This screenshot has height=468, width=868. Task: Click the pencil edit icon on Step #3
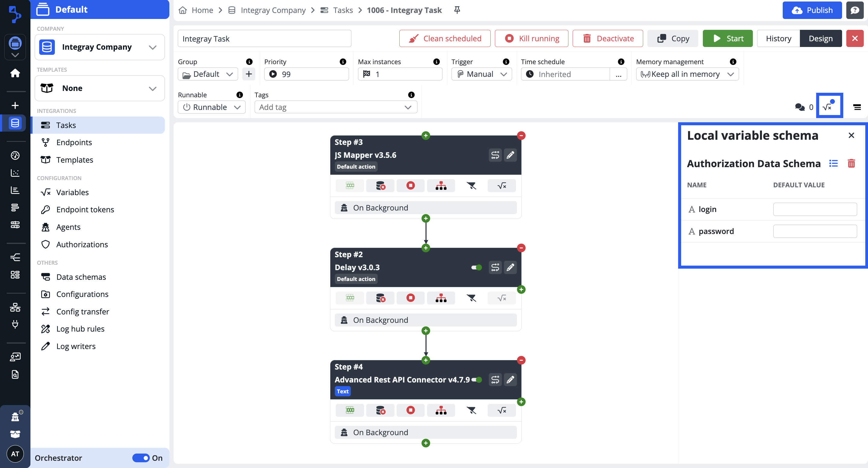pos(510,155)
